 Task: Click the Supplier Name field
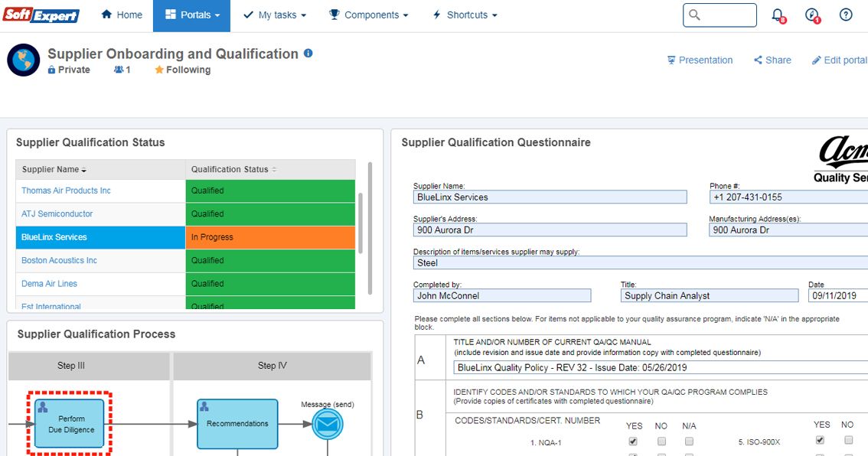point(550,197)
